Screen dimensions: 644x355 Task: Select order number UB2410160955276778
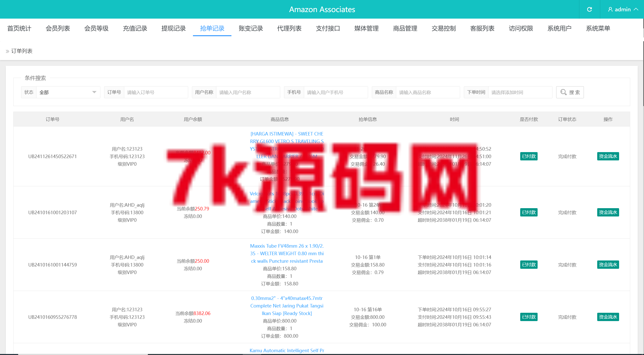tap(52, 317)
